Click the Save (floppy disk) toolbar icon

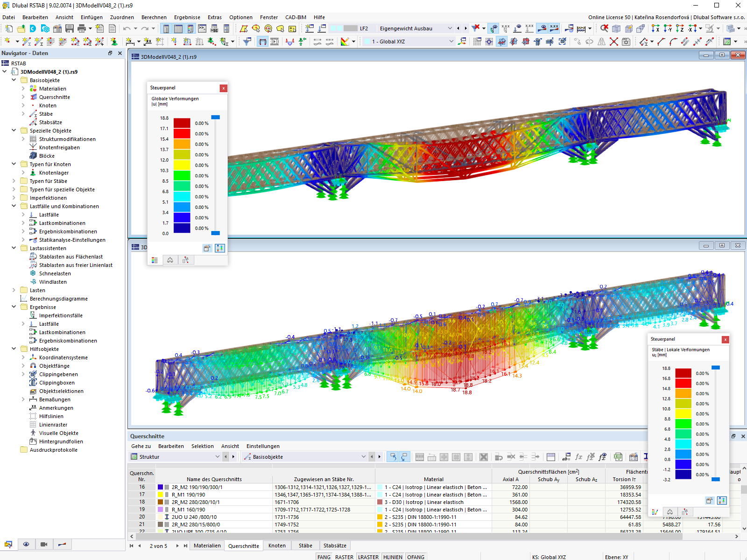point(69,28)
